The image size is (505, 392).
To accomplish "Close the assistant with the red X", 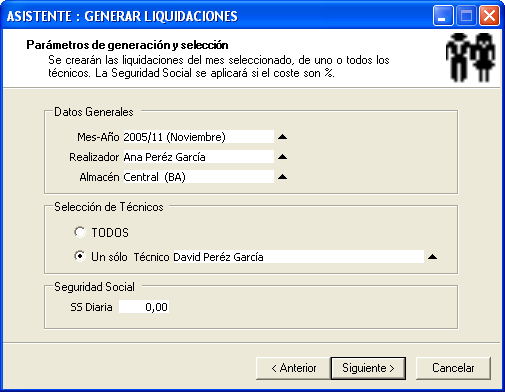I will [489, 16].
